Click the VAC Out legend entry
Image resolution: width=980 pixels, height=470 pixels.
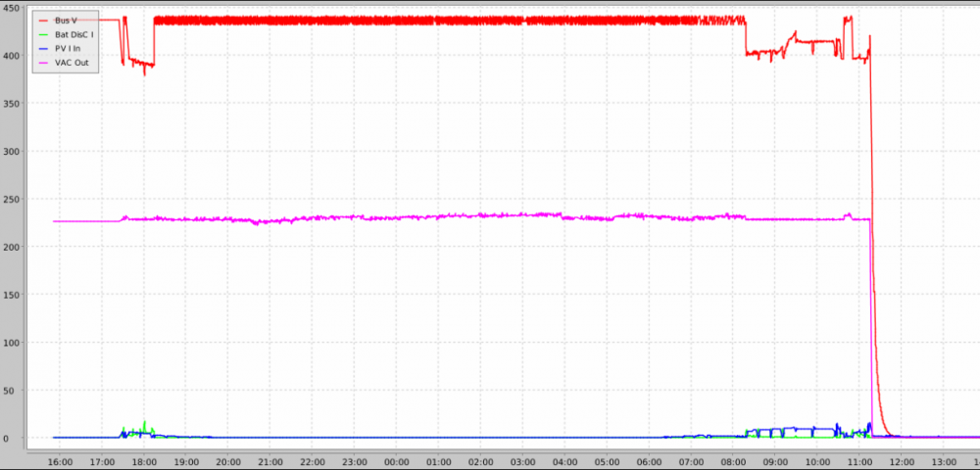pyautogui.click(x=63, y=63)
